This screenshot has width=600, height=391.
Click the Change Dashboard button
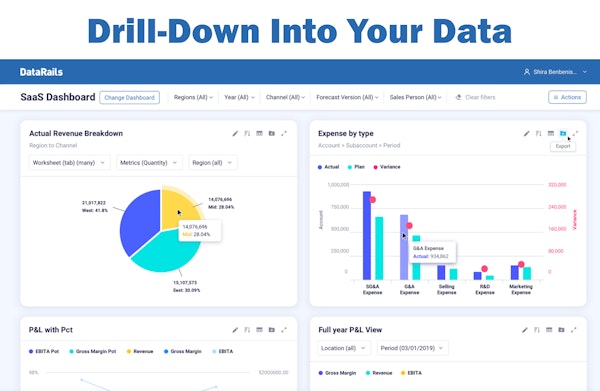pos(129,98)
